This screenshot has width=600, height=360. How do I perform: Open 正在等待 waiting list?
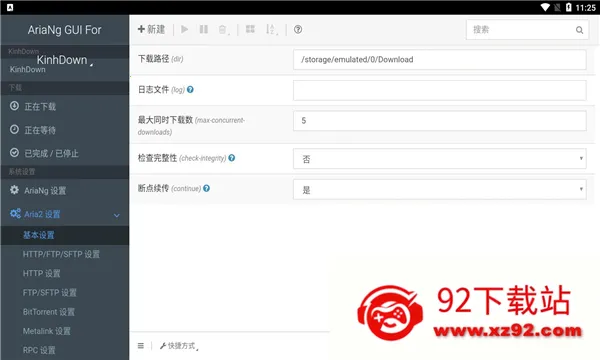65,130
